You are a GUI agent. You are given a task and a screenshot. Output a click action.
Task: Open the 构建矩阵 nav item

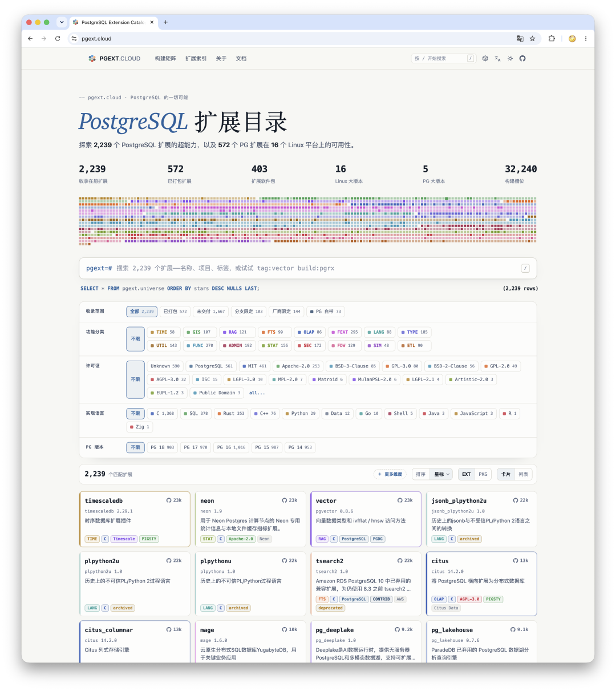coord(165,58)
